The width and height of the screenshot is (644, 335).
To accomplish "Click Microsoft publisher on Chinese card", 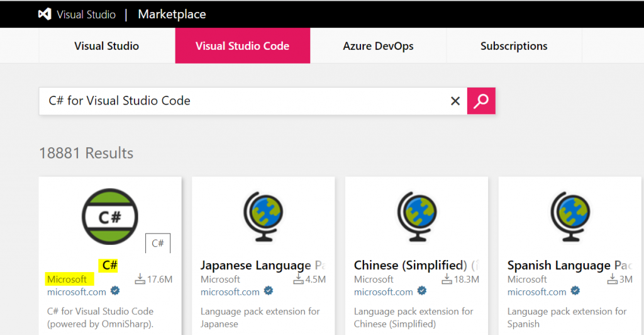I will 374,280.
